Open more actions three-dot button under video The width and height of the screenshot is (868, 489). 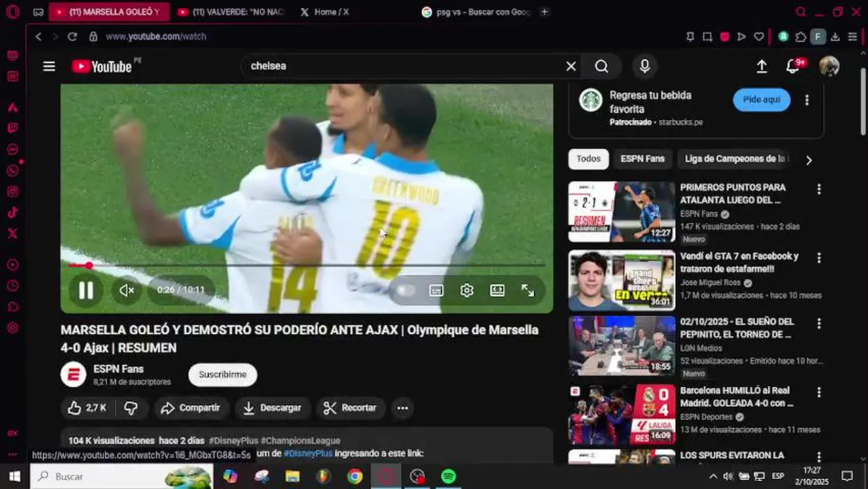(403, 407)
